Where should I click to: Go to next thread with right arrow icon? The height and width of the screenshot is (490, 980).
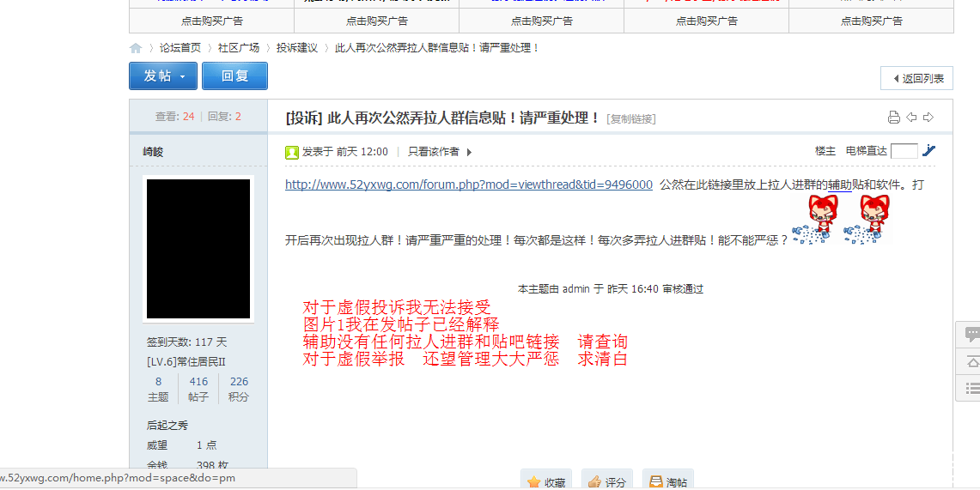click(x=928, y=118)
